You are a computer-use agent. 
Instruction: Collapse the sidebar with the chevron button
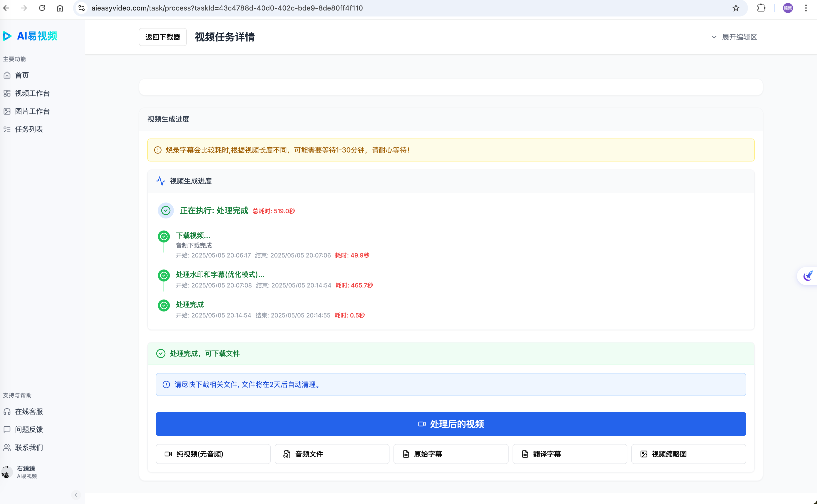[x=76, y=495]
